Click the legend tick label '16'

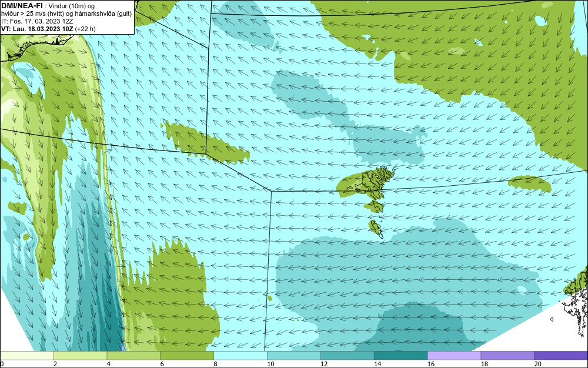(x=431, y=364)
